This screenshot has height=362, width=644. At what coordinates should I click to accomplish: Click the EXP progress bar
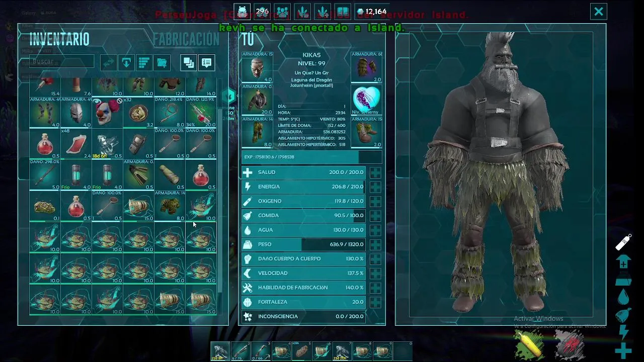pos(311,157)
